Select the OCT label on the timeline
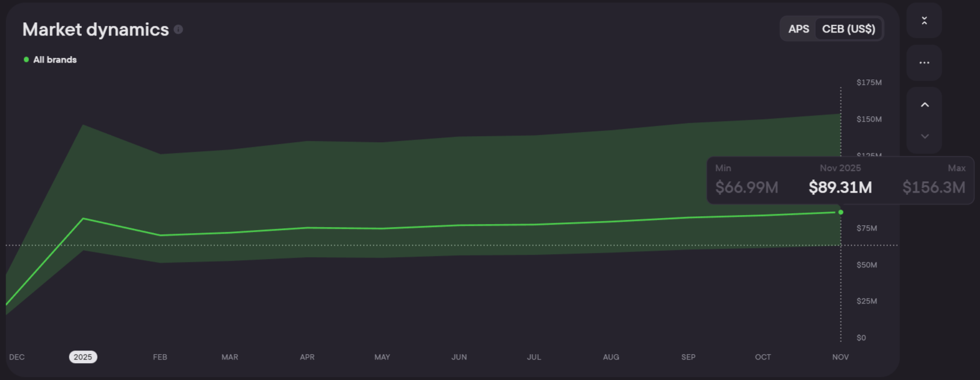This screenshot has height=380, width=980. pos(763,357)
